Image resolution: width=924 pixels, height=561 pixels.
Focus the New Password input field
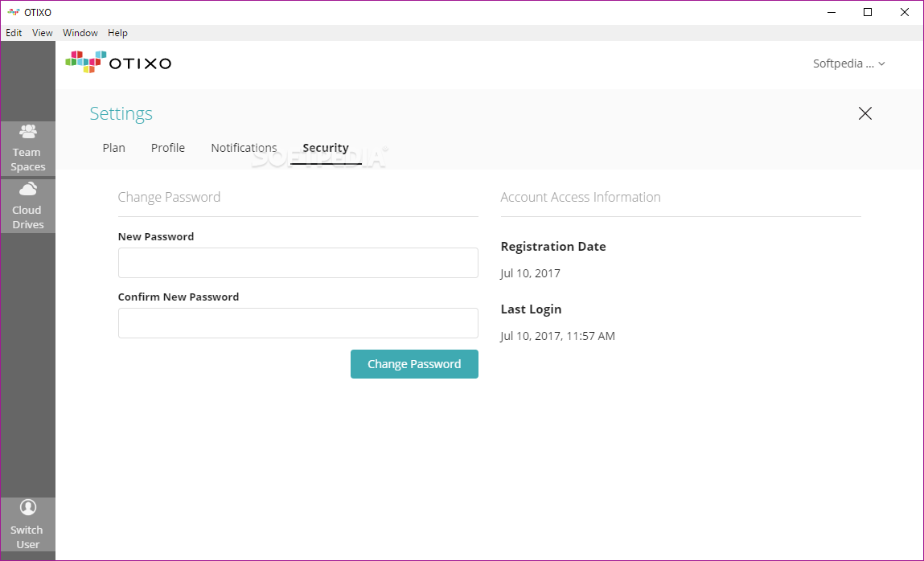pos(298,263)
